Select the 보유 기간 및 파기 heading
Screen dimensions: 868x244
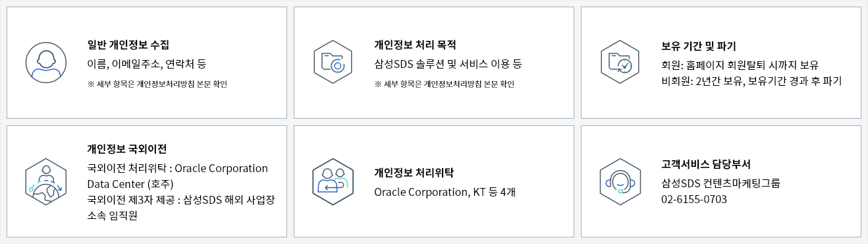coord(699,46)
